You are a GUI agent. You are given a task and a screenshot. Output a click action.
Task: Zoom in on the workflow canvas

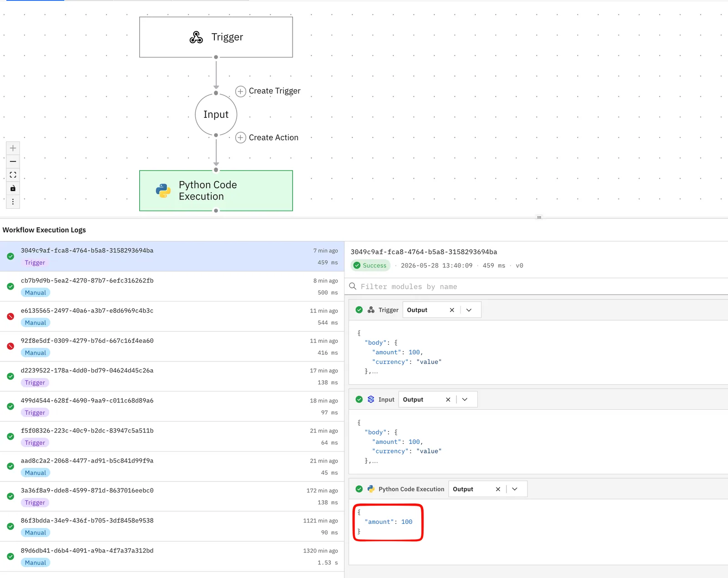click(13, 148)
